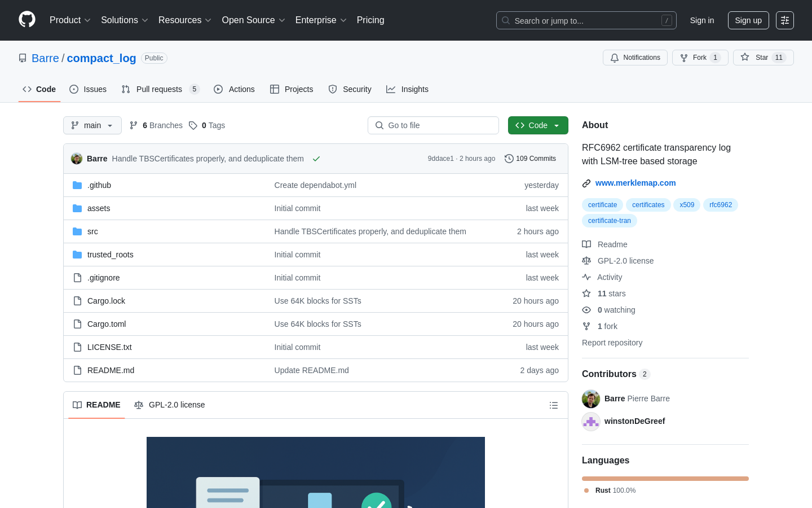Expand the Open Source menu
This screenshot has width=812, height=508.
pos(254,20)
